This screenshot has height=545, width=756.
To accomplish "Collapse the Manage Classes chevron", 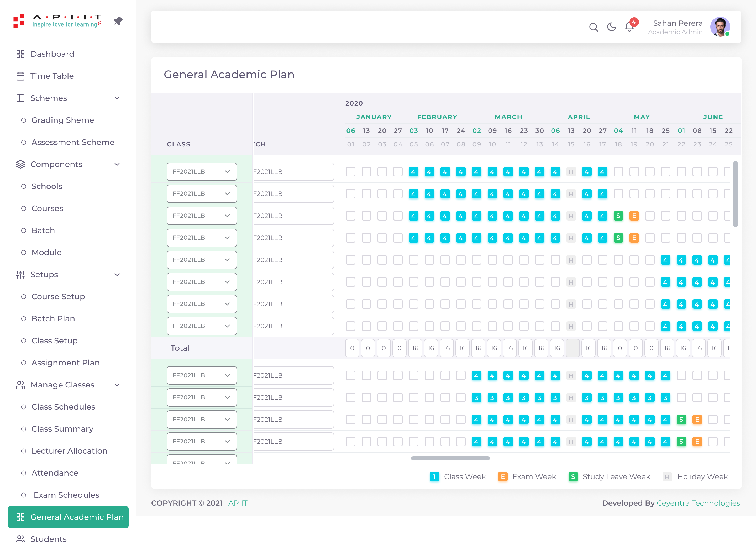I will click(117, 385).
